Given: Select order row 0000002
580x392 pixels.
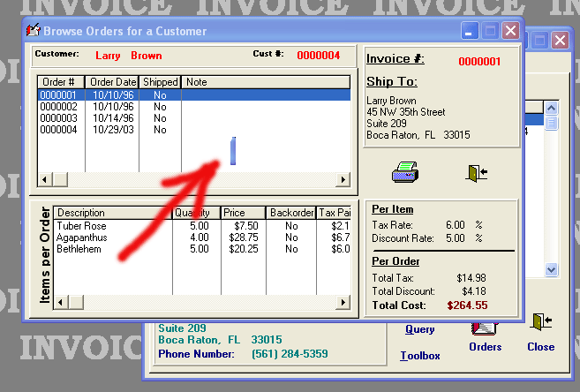Looking at the screenshot, I should pyautogui.click(x=60, y=107).
